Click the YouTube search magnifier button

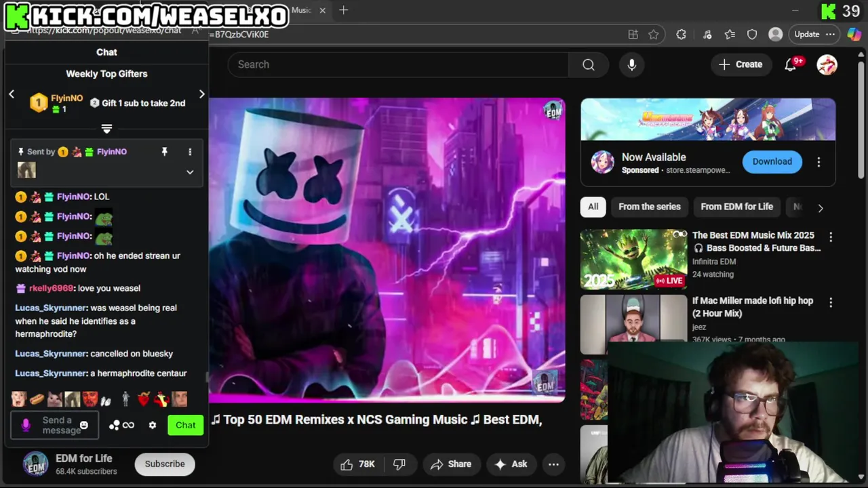[x=588, y=64]
